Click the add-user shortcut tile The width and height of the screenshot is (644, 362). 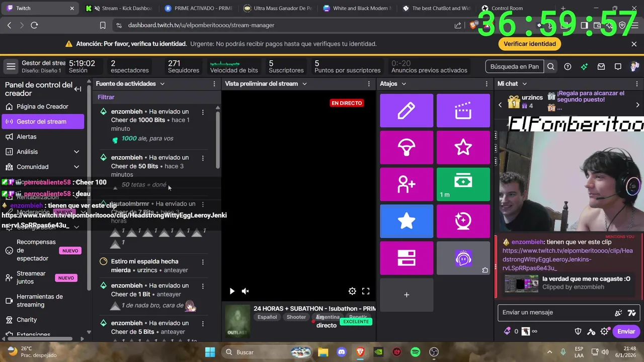tap(407, 184)
